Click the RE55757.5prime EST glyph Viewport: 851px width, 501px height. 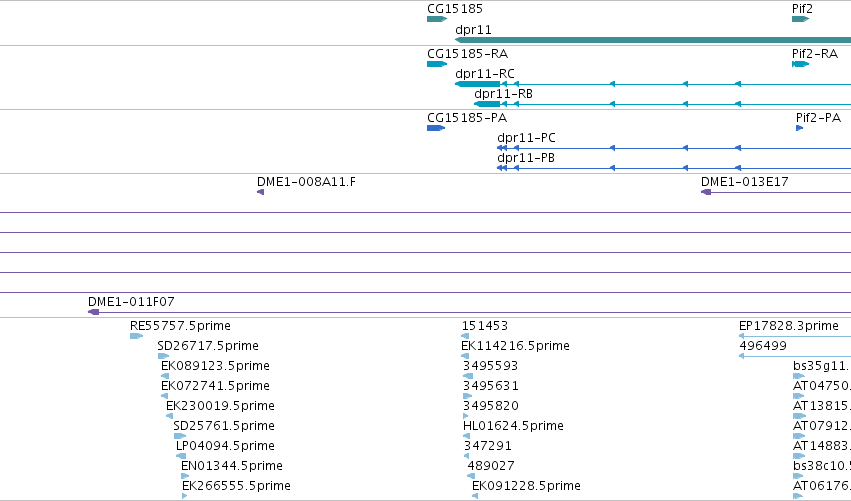click(136, 336)
